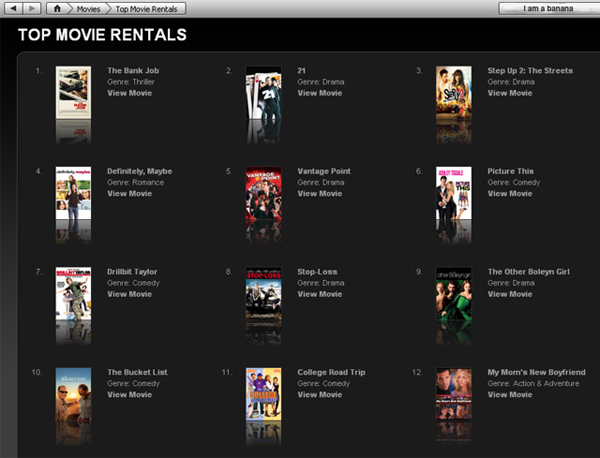View Movie for Picture This
The width and height of the screenshot is (600, 458).
[x=510, y=194]
